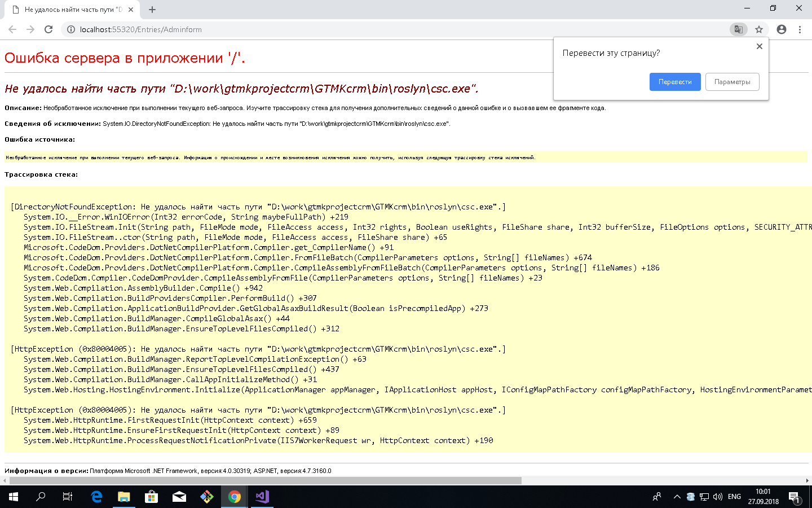Show hidden system tray icons
The height and width of the screenshot is (508, 812).
pos(677,497)
